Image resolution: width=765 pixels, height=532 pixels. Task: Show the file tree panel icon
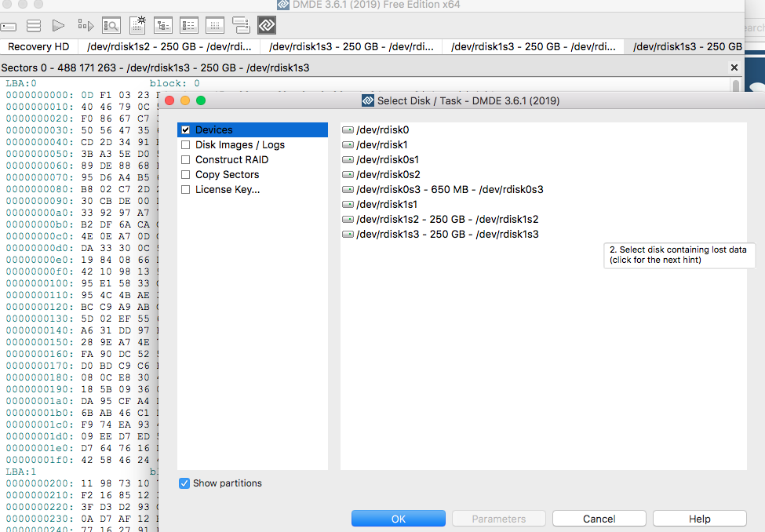(163, 25)
